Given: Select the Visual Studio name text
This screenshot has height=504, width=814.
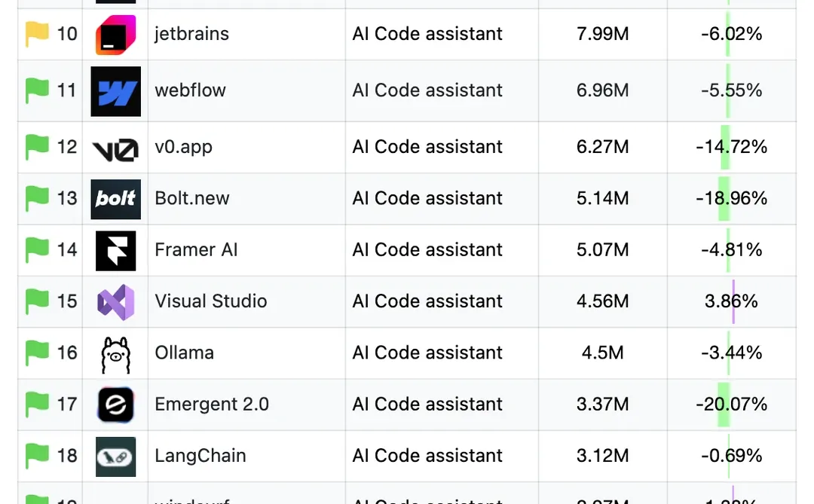Looking at the screenshot, I should click(x=210, y=301).
